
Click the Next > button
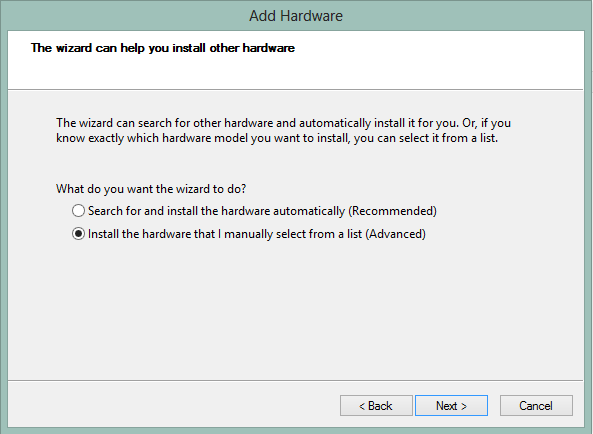451,406
